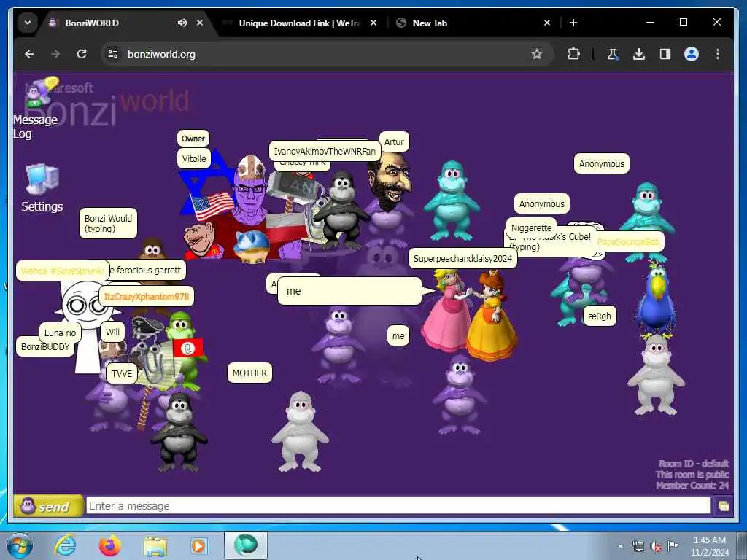747x560 pixels.
Task: Expand the tab search dropdown arrow
Action: (28, 23)
